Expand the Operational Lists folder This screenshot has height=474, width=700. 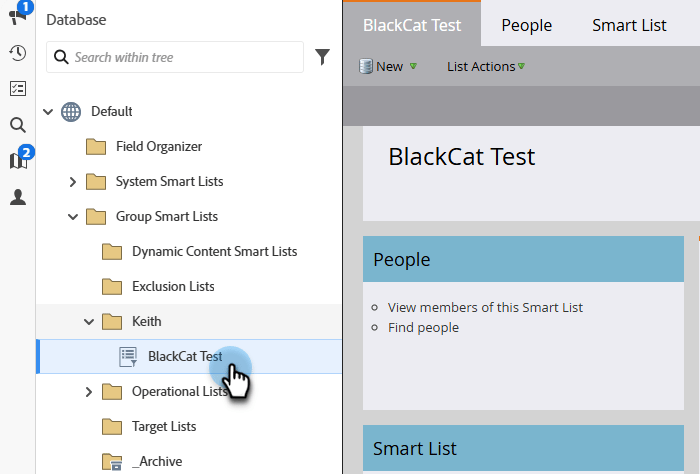click(89, 392)
